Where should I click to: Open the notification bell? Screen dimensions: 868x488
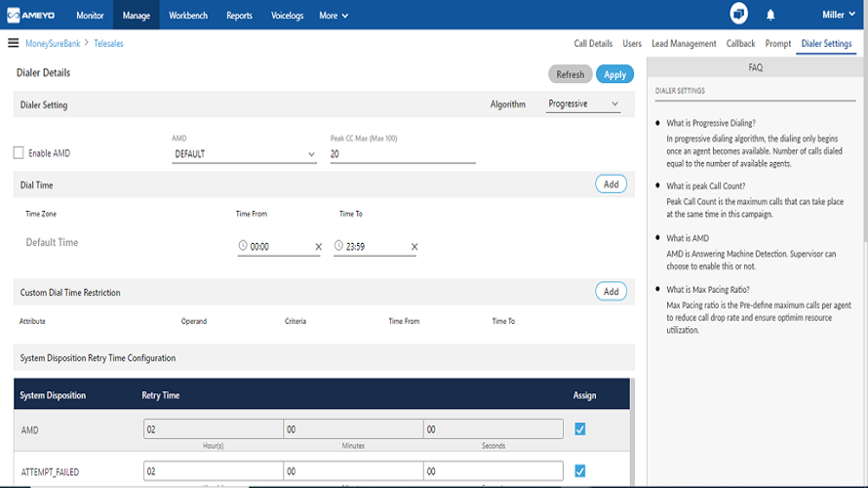[770, 15]
